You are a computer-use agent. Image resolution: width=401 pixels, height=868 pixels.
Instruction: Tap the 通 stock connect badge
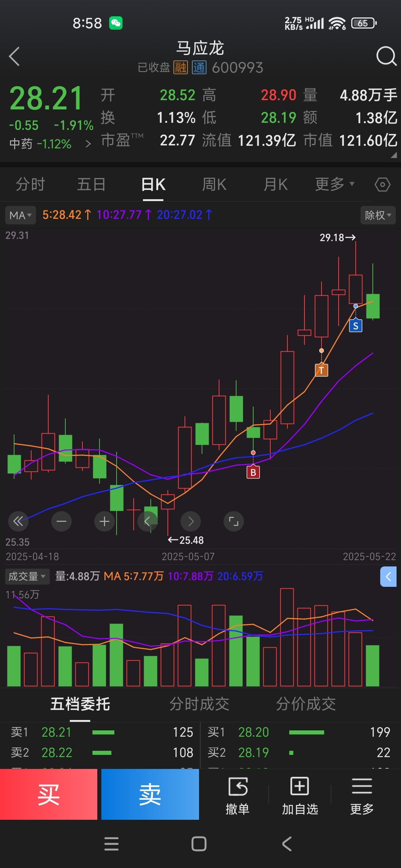[199, 68]
